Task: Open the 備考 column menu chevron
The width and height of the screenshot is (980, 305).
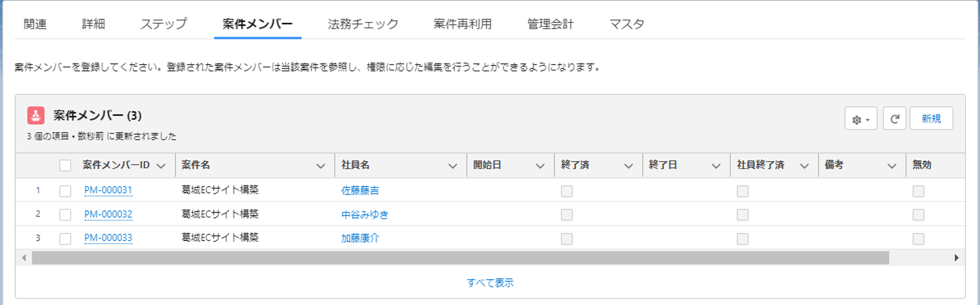Action: pyautogui.click(x=892, y=166)
